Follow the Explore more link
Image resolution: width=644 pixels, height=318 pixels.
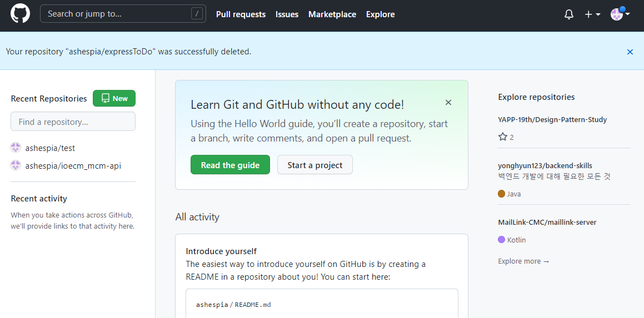click(523, 261)
